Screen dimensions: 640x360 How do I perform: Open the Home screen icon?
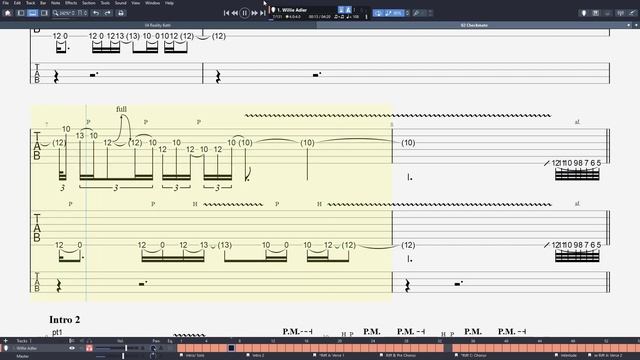pos(8,13)
